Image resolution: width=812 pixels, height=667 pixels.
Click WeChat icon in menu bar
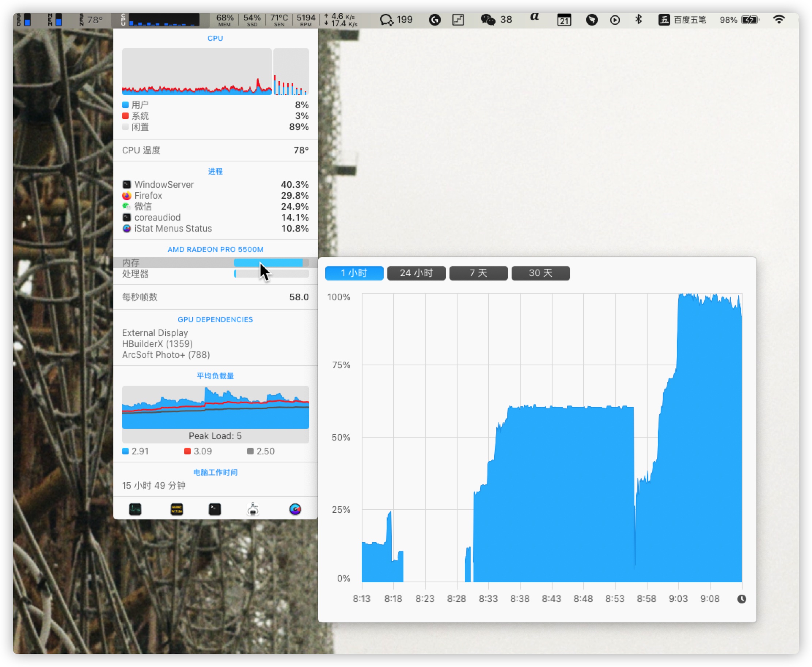(x=488, y=20)
